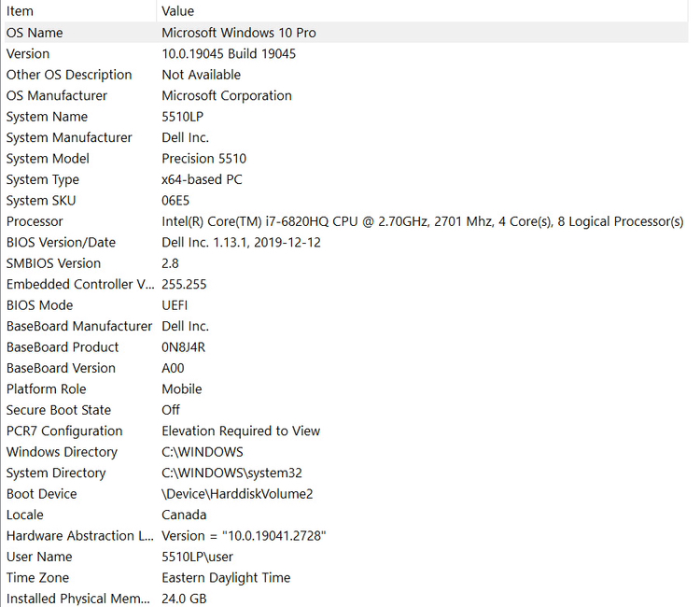This screenshot has width=700, height=607.
Task: Click the A00 version value
Action: click(173, 369)
